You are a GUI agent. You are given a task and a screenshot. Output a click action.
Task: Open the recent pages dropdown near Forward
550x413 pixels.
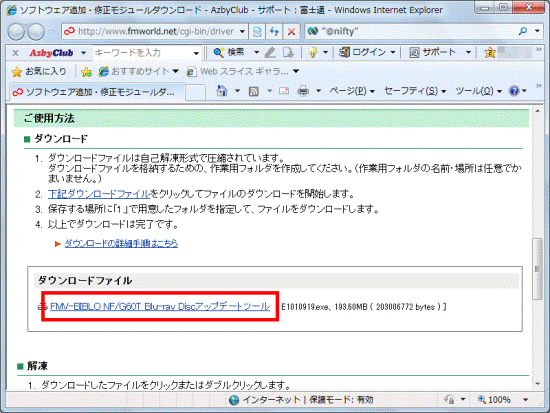click(x=51, y=32)
